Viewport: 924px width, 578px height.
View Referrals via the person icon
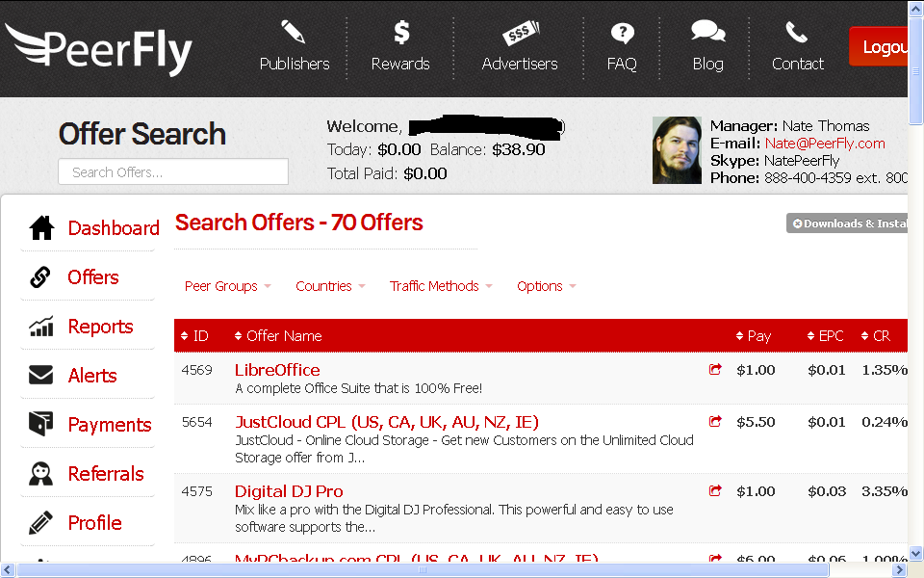41,473
